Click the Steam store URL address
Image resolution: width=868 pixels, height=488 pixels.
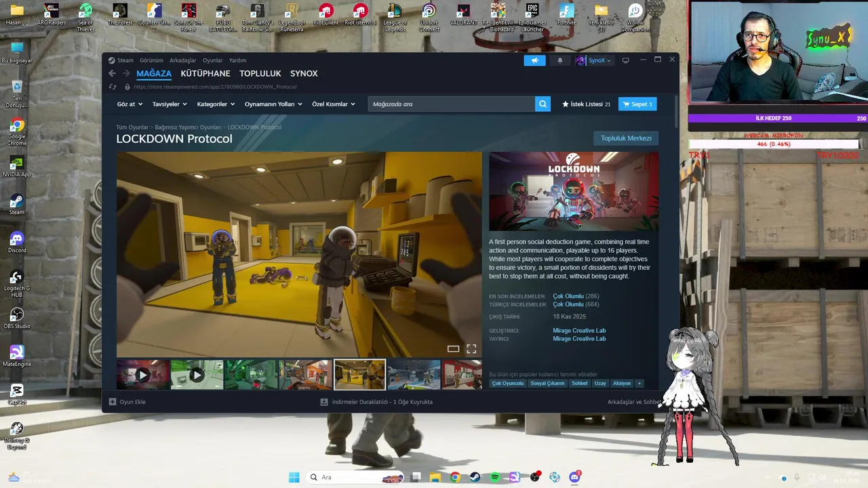pyautogui.click(x=216, y=87)
